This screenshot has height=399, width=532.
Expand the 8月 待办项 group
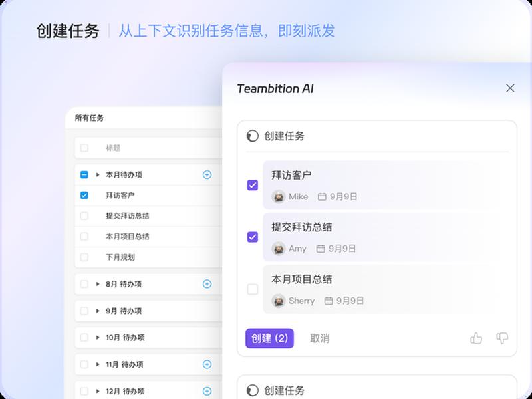pos(98,284)
